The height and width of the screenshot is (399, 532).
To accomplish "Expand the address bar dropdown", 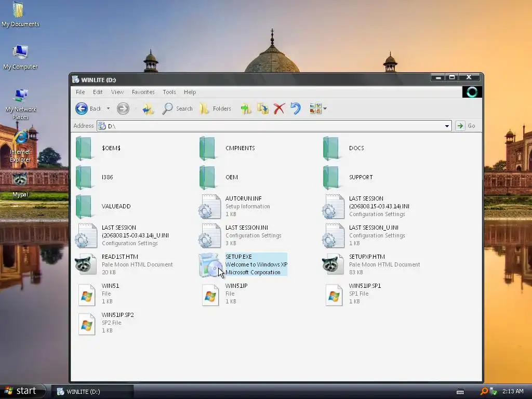I will (x=447, y=126).
